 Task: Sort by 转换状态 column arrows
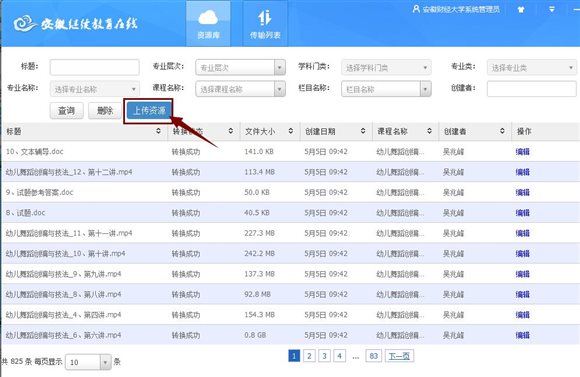[230, 131]
